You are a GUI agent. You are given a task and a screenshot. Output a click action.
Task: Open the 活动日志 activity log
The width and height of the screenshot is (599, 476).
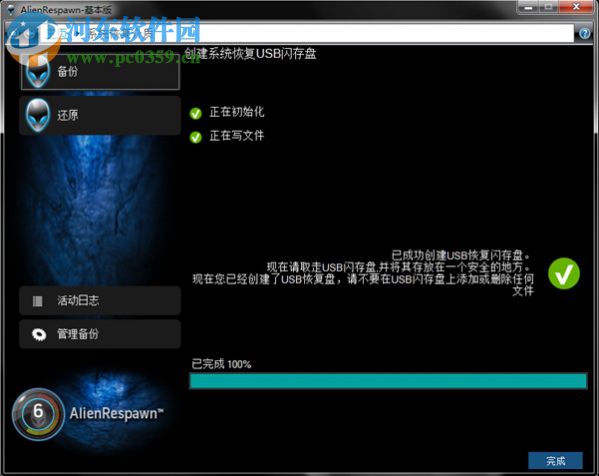pos(100,301)
